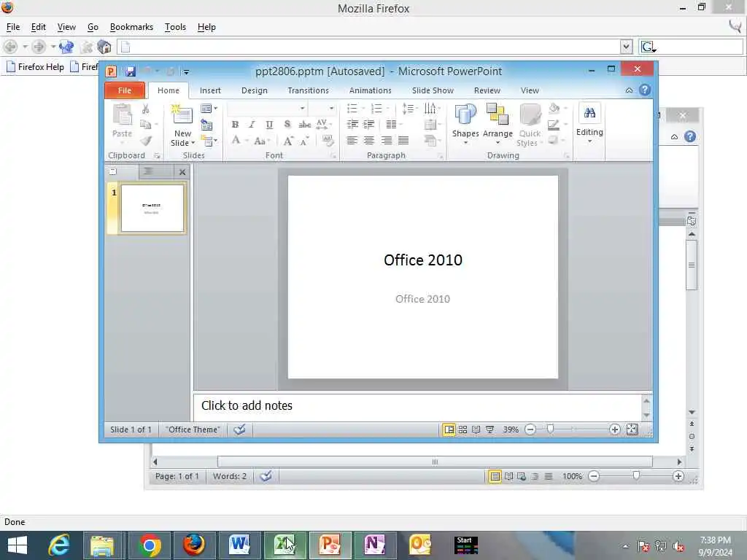Screen dimensions: 747x560
Task: Click the PowerPoint zoom slider handle
Action: pyautogui.click(x=550, y=429)
